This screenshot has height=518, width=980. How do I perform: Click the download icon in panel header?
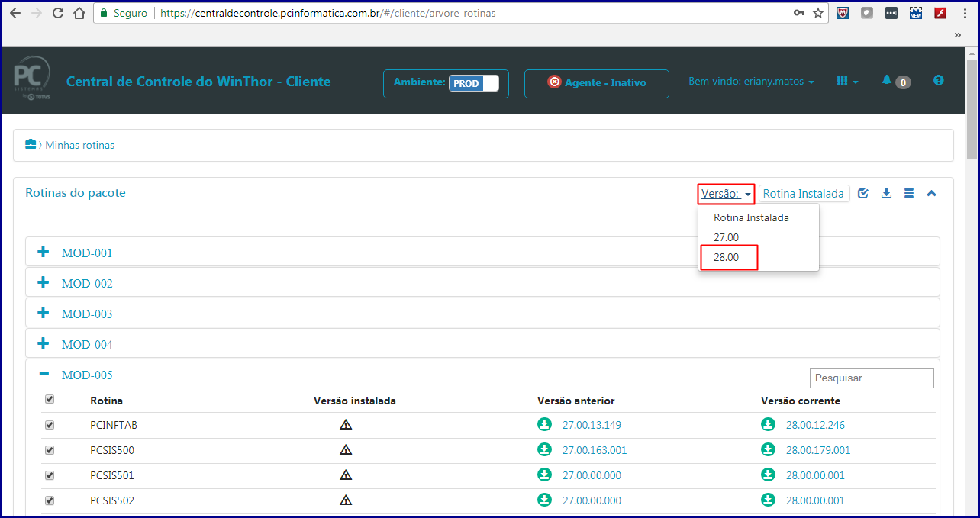(x=886, y=194)
